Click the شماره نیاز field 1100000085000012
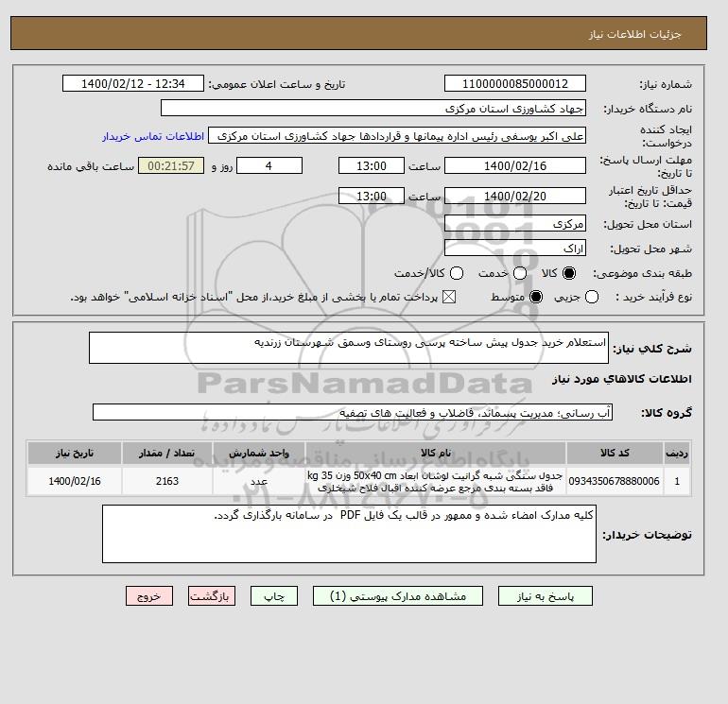The height and width of the screenshot is (704, 728). (515, 83)
